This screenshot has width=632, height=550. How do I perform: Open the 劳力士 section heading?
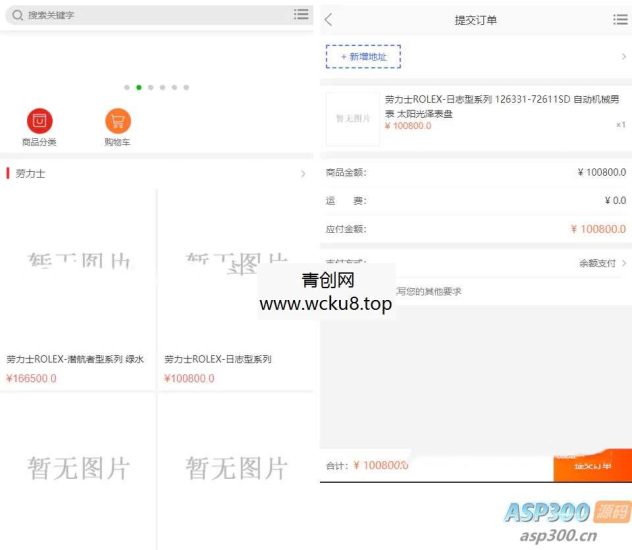click(x=30, y=174)
